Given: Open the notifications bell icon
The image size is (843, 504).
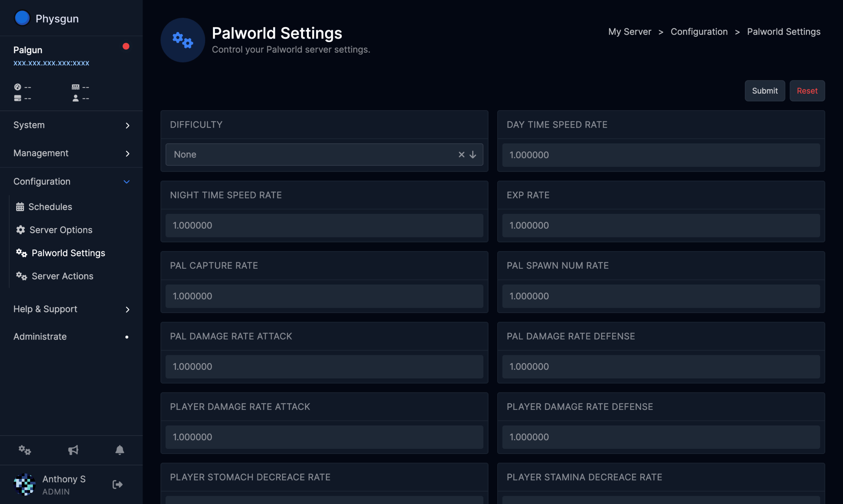Looking at the screenshot, I should [120, 450].
